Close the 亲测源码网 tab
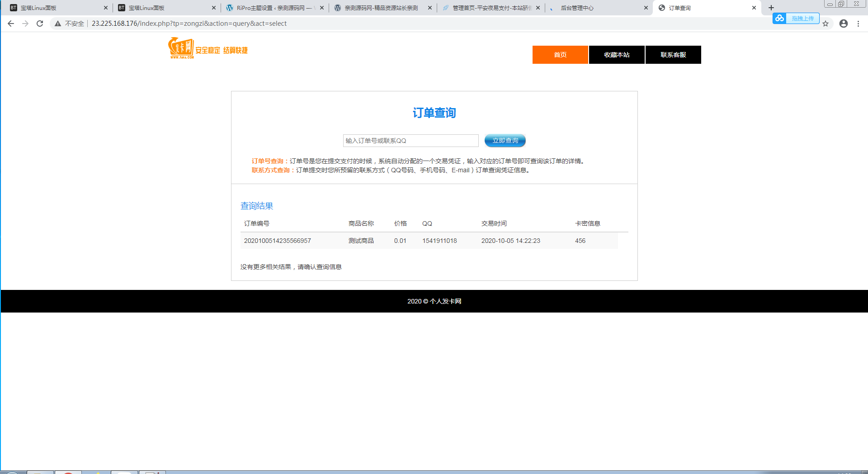This screenshot has width=868, height=474. (430, 8)
